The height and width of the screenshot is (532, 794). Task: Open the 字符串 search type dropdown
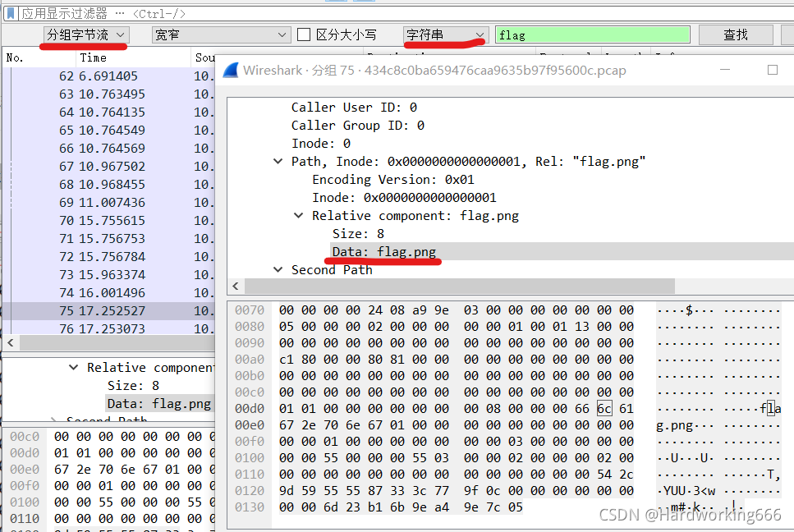pos(446,35)
